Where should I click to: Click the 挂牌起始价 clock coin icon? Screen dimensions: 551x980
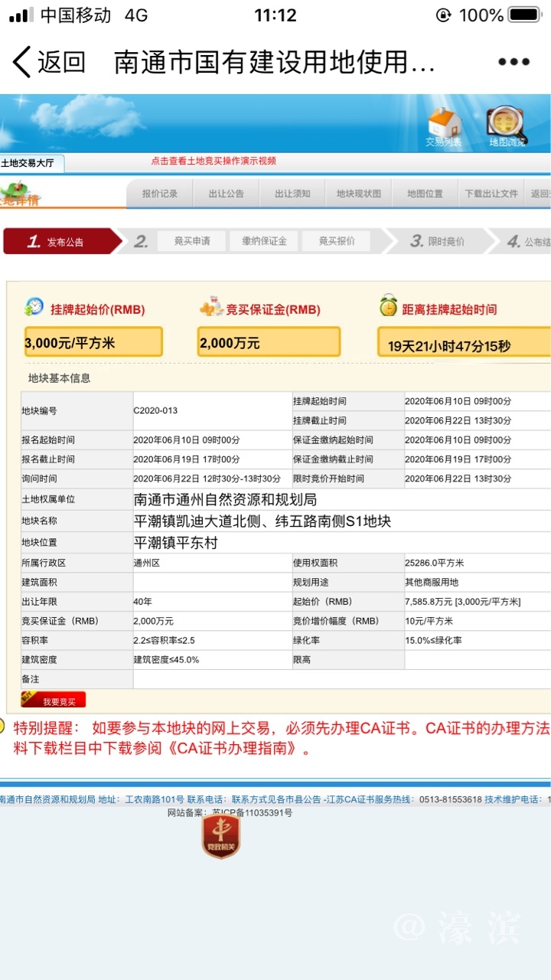tap(34, 307)
